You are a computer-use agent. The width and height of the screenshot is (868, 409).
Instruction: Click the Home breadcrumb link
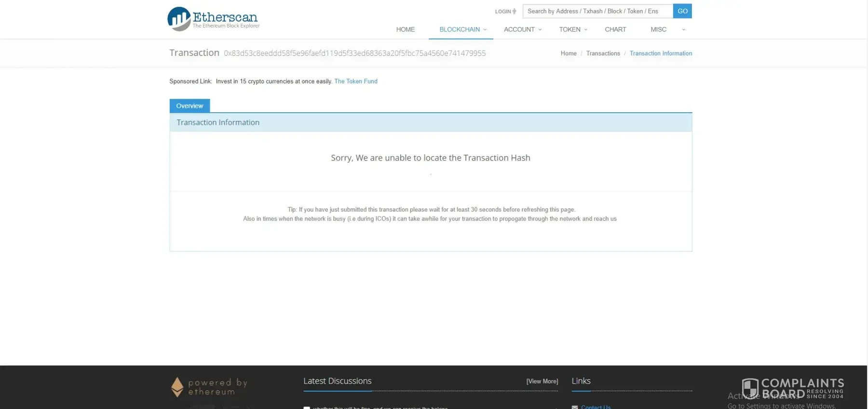point(569,53)
